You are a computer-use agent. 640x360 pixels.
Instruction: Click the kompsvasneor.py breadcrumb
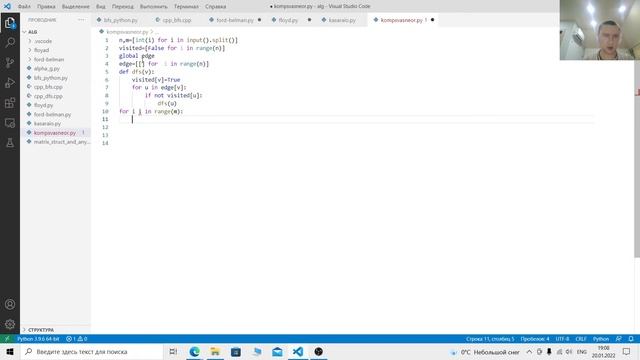127,31
